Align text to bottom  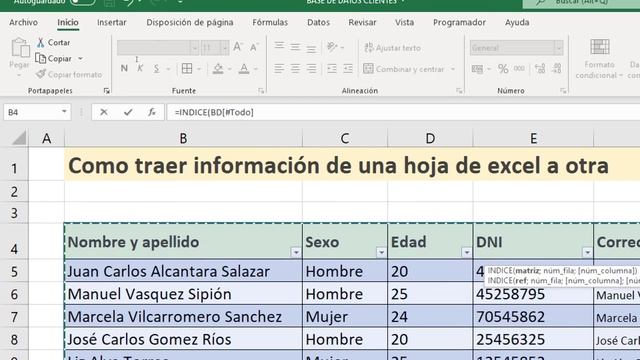[311, 48]
